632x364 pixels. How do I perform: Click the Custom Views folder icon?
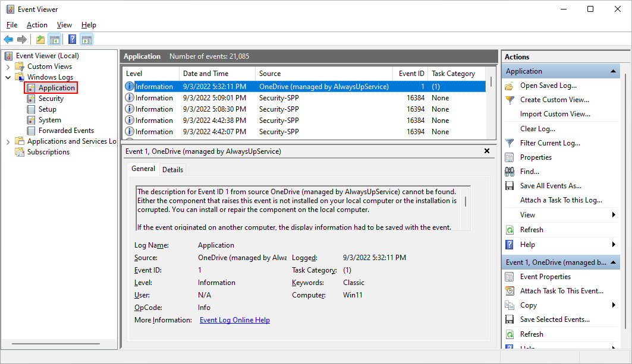click(20, 67)
